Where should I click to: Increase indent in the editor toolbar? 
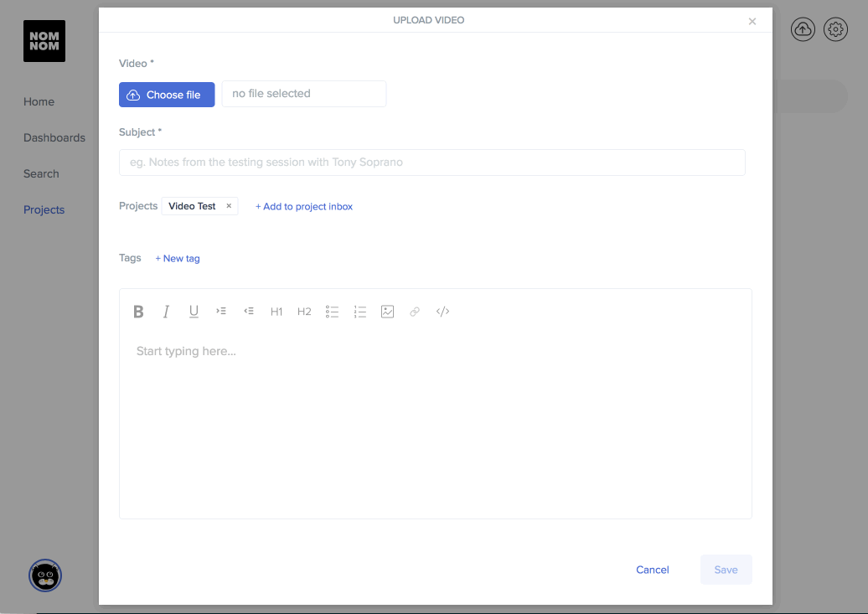(221, 311)
